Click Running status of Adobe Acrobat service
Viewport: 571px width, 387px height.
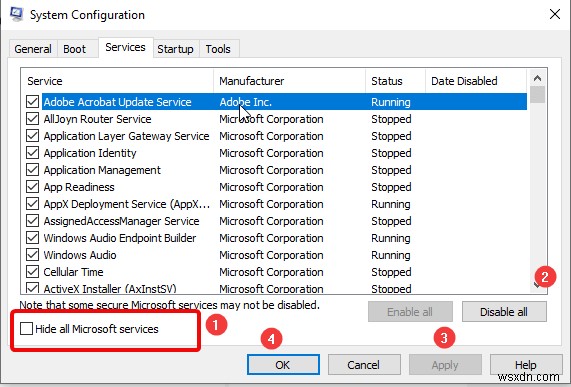click(x=391, y=102)
